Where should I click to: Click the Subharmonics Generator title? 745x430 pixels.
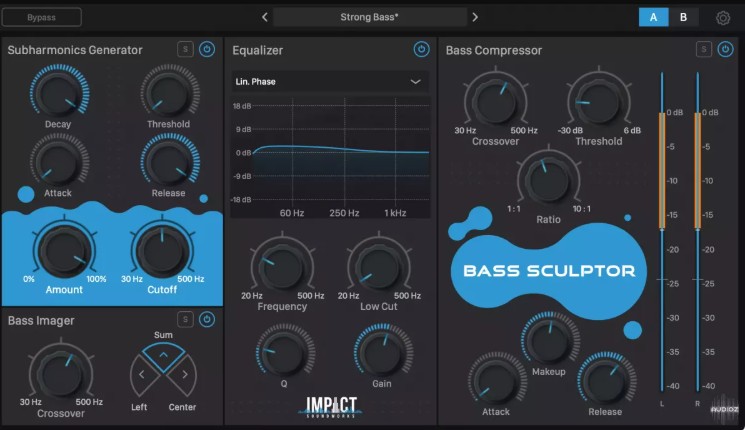tap(75, 50)
